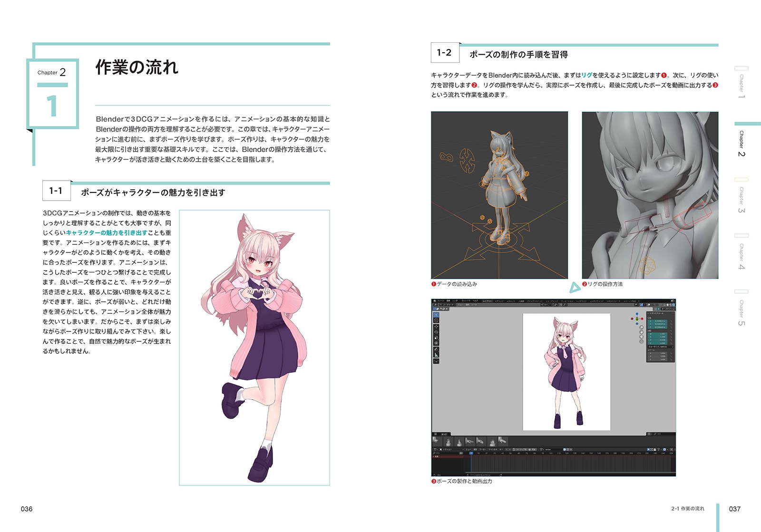Open the Pose Mode dropdown
Screen dimensions: 761x532
tap(448, 305)
